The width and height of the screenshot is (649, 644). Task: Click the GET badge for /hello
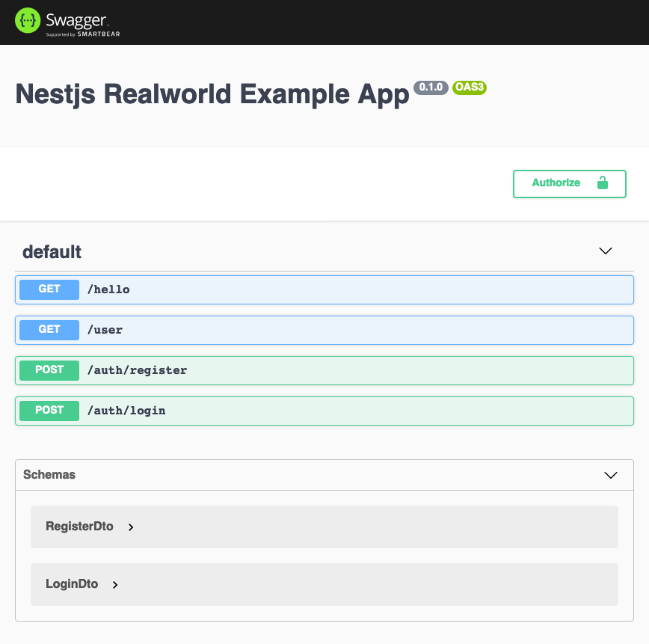click(49, 289)
